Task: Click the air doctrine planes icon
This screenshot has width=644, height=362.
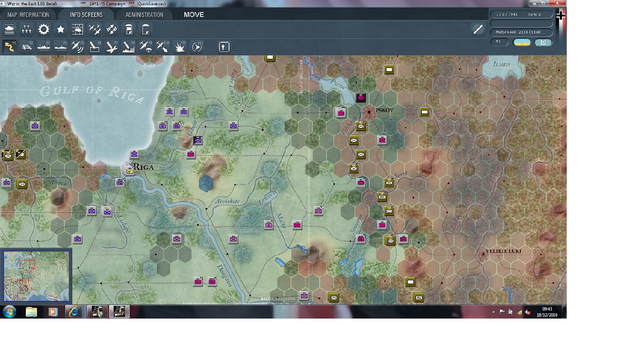Action: click(95, 29)
